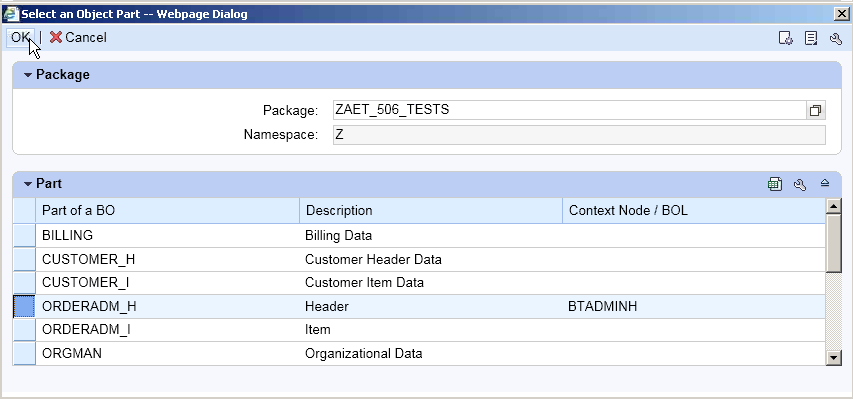Open Part table personalization wrench
This screenshot has height=399, width=853.
click(x=800, y=185)
